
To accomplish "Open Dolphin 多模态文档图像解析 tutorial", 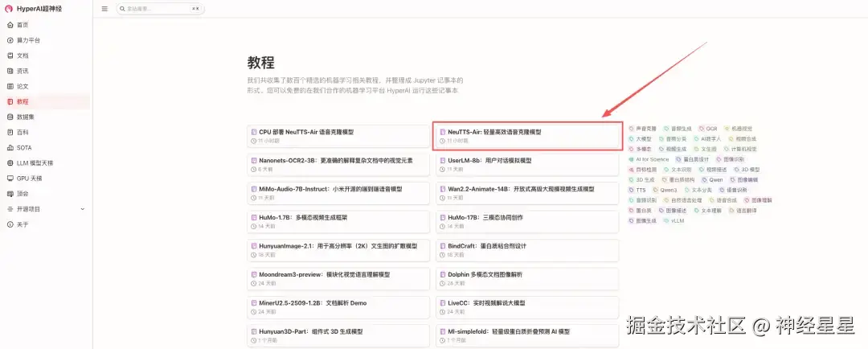I will point(527,279).
